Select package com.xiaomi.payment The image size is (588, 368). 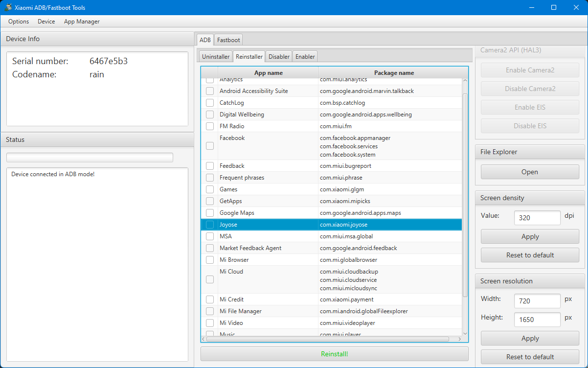click(347, 299)
